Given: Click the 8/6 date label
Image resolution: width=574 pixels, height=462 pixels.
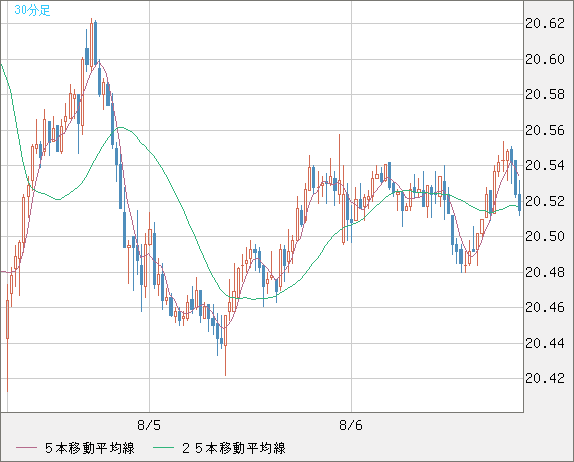Looking at the screenshot, I should point(351,425).
